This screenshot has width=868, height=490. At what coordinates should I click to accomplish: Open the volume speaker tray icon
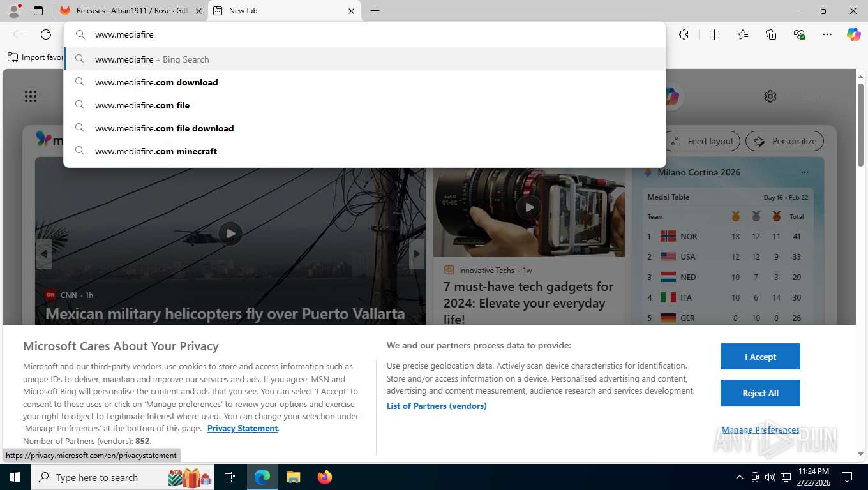click(770, 477)
